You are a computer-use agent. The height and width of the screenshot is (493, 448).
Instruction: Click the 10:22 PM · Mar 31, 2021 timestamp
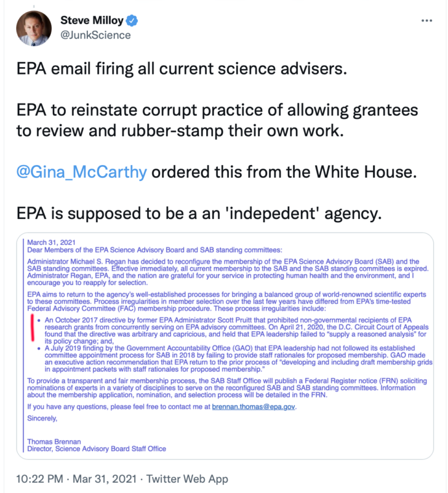coord(76,479)
